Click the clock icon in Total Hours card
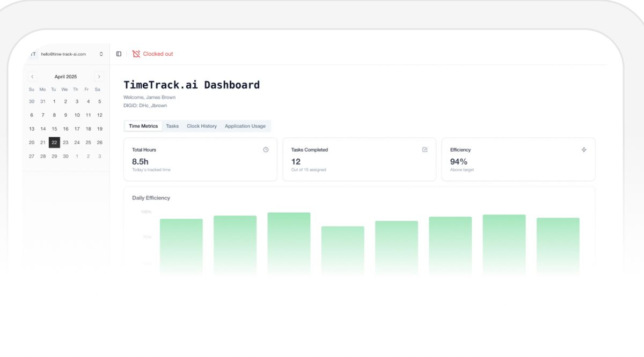Screen dimensions: 644x357 click(266, 150)
